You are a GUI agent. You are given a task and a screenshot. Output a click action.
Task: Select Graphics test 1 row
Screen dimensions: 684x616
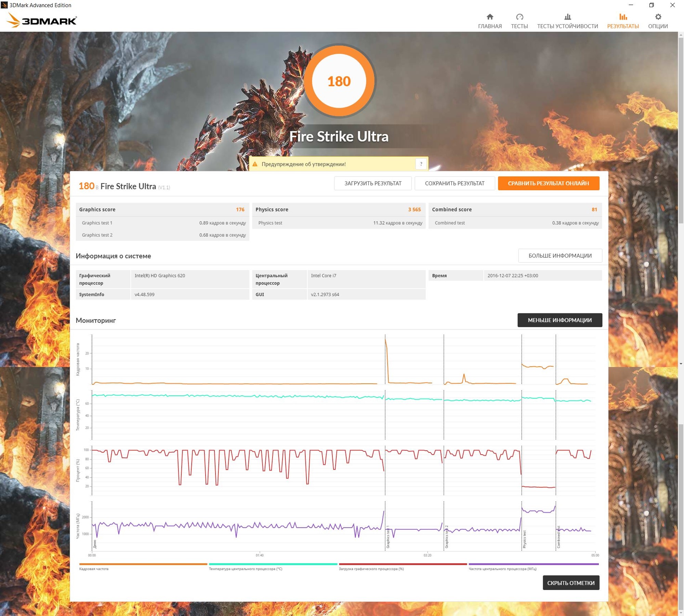click(162, 223)
